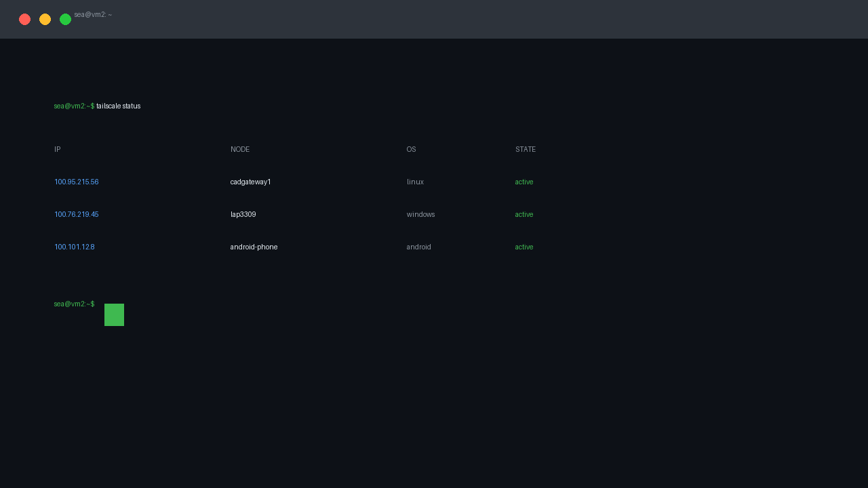Image resolution: width=868 pixels, height=488 pixels.
Task: Click the bottom sea@vm2:~$ prompt
Action: pos(74,304)
